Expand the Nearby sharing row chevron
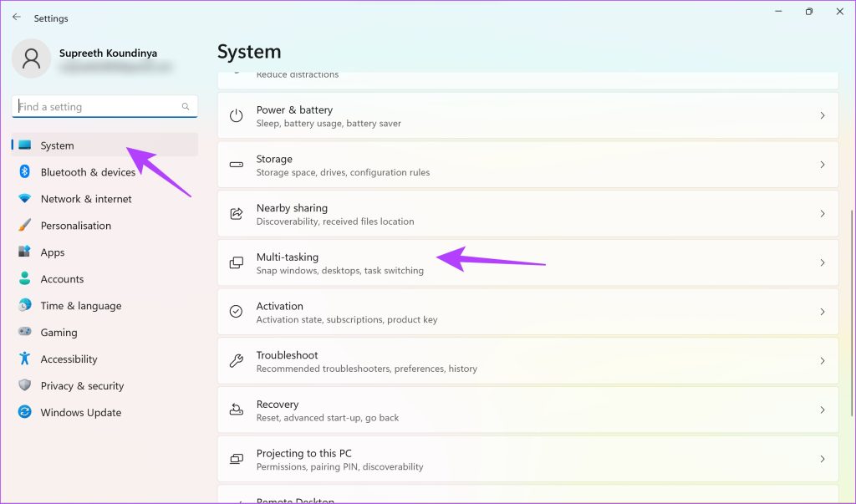The height and width of the screenshot is (504, 856). [821, 214]
